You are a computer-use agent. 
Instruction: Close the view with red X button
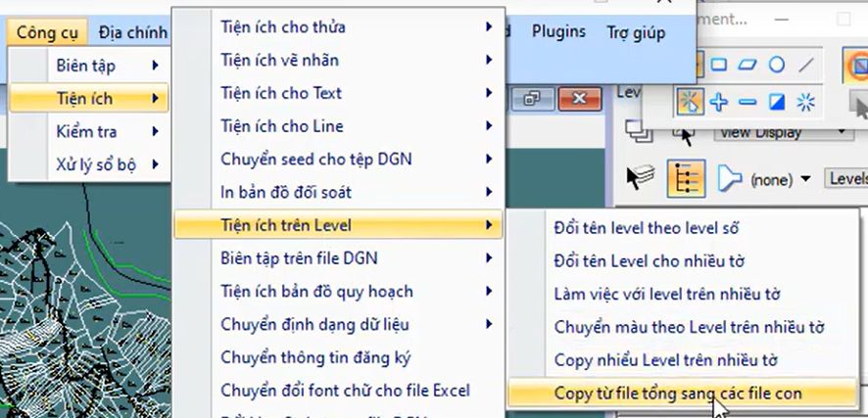tap(579, 99)
